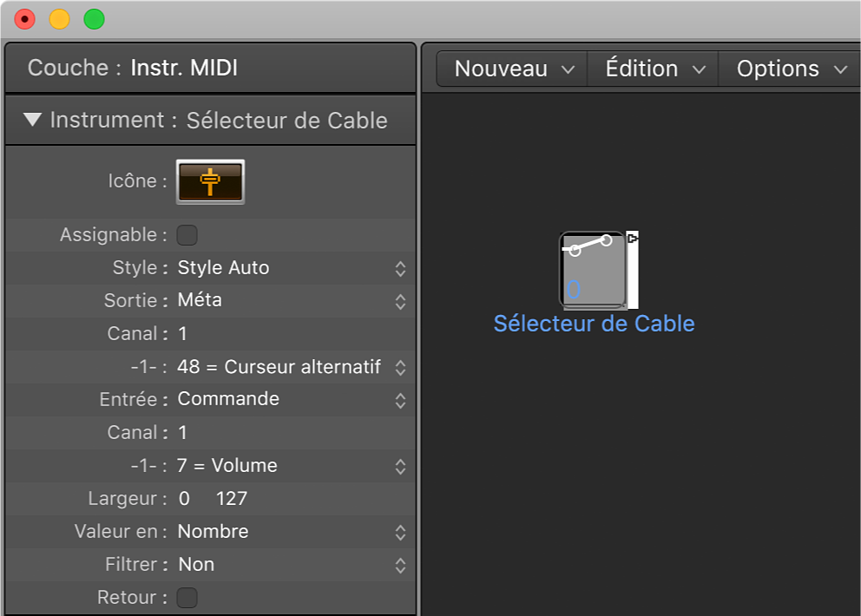
Task: Click the crossfader icon in the Icône row
Action: coord(209,181)
